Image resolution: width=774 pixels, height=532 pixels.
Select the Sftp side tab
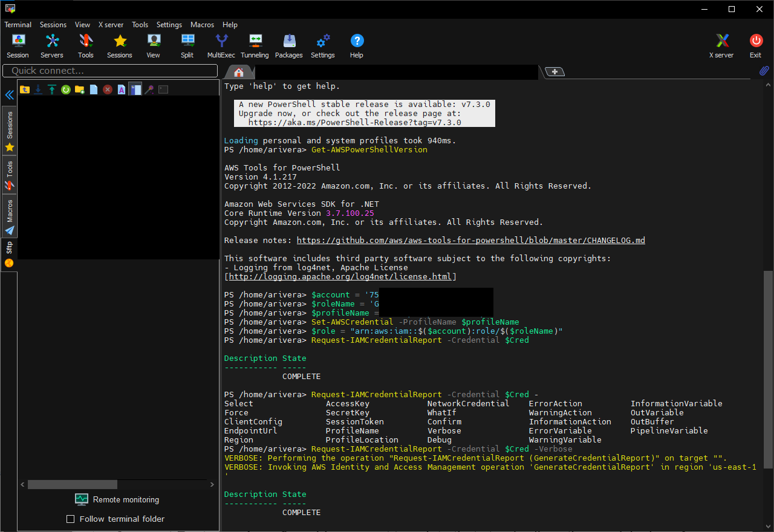[10, 255]
